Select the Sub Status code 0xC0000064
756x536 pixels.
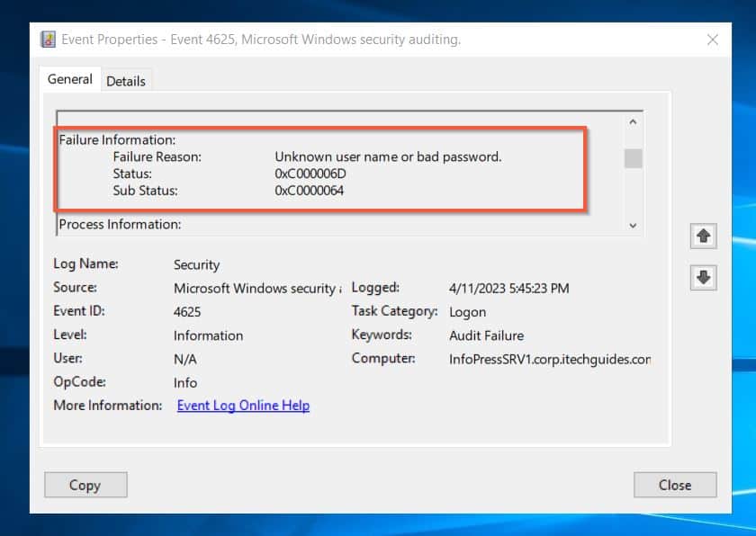click(x=310, y=191)
